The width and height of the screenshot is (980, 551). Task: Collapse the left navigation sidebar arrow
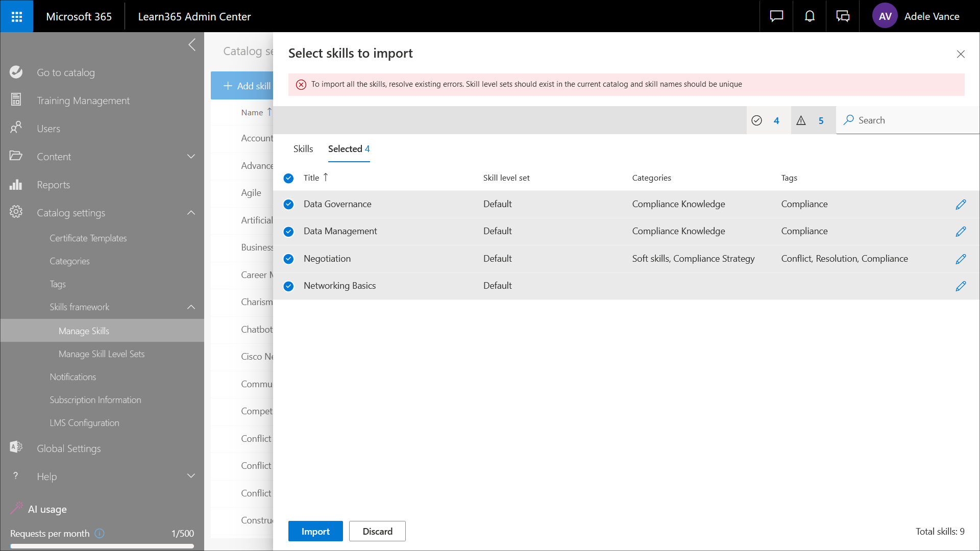192,45
